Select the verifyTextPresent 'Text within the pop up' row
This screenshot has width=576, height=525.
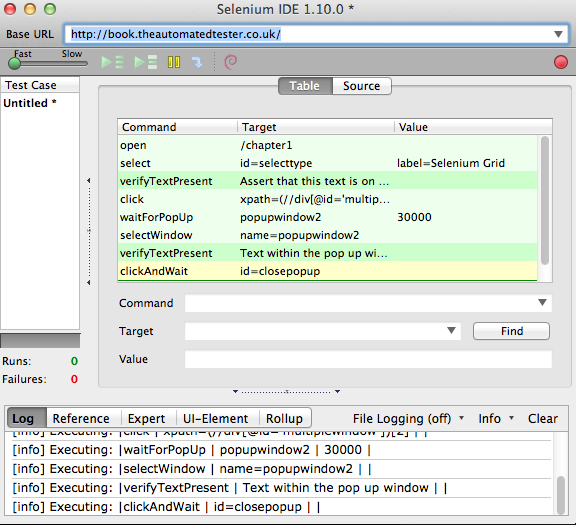pyautogui.click(x=328, y=253)
